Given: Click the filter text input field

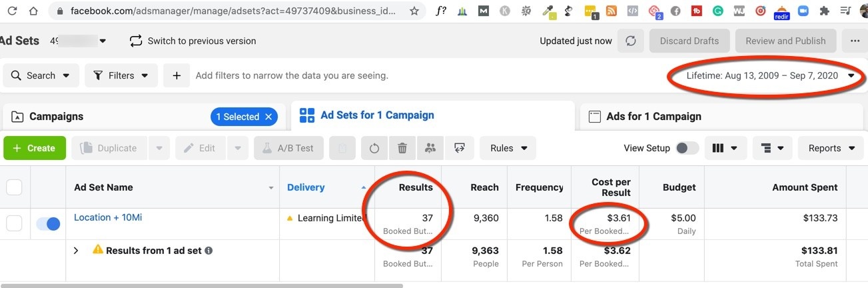Looking at the screenshot, I should [292, 75].
